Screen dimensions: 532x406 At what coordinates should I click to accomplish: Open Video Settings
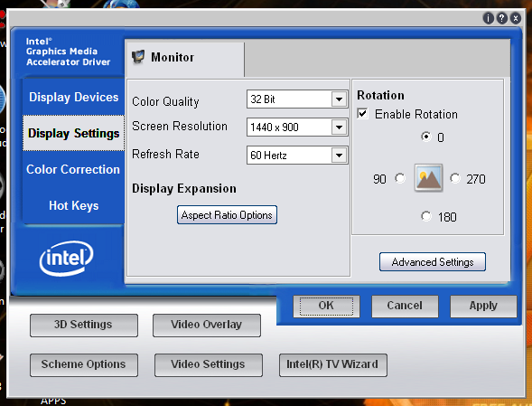click(209, 365)
